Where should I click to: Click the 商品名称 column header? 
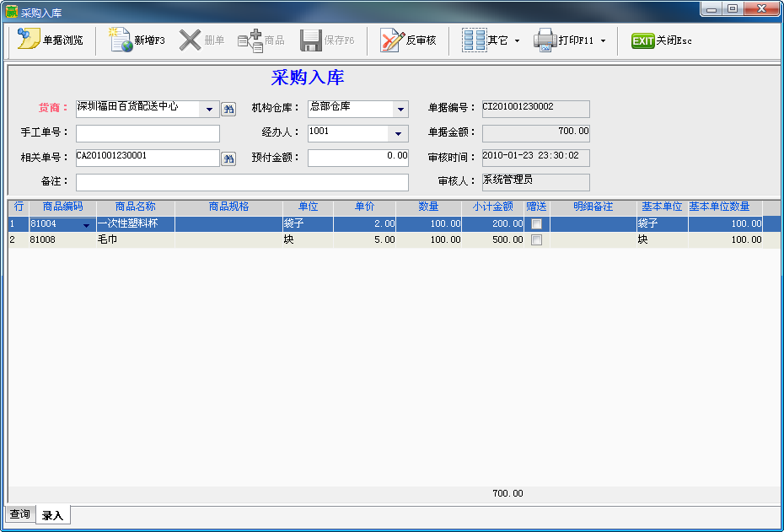(x=135, y=207)
